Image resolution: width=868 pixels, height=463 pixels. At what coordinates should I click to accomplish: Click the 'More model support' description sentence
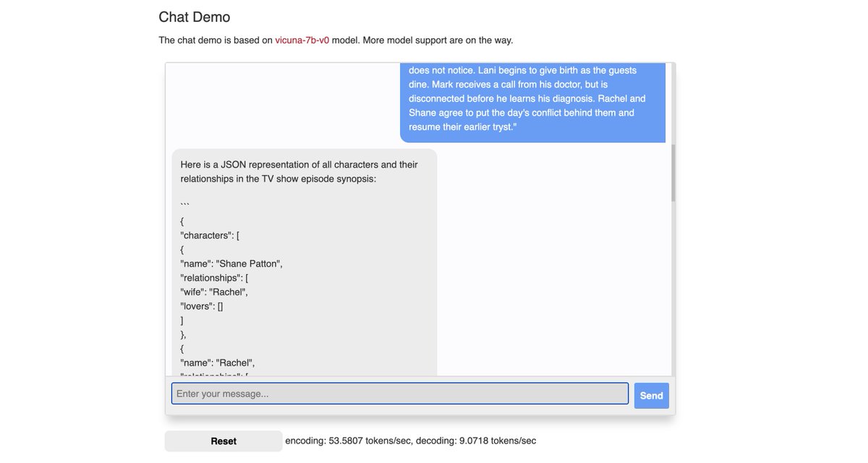tap(422, 40)
